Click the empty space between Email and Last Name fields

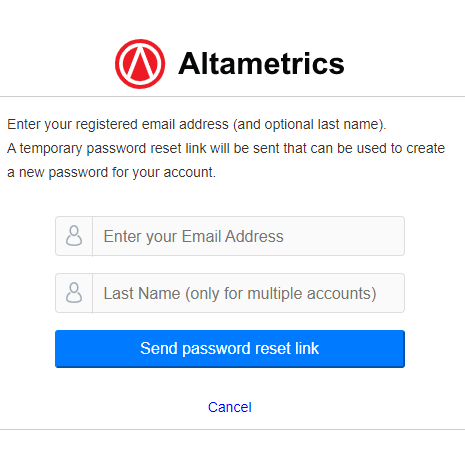tap(230, 265)
